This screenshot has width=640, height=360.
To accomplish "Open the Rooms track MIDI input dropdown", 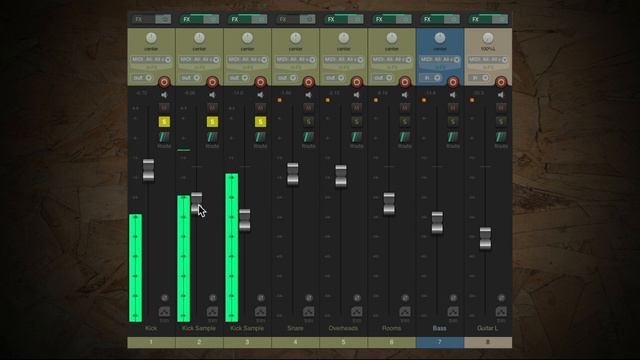I will pyautogui.click(x=392, y=60).
